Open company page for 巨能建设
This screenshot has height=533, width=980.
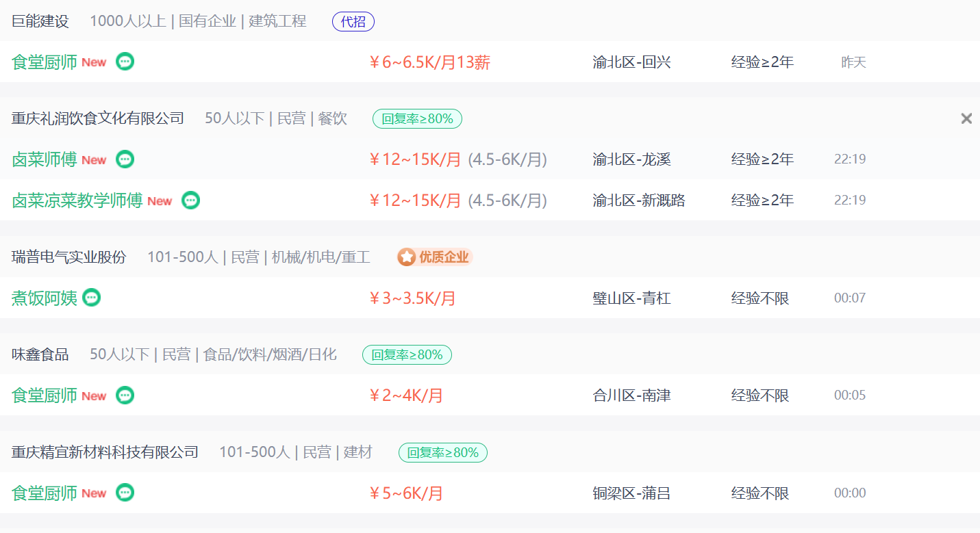coord(40,21)
